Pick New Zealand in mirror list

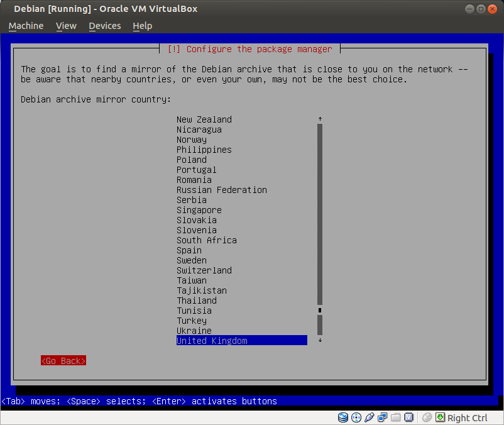point(204,119)
